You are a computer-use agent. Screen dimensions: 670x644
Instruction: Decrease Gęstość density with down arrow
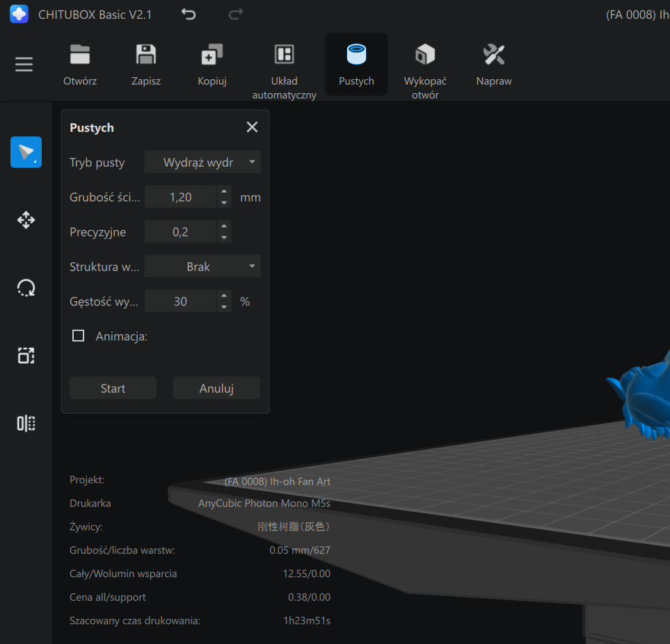(x=224, y=307)
